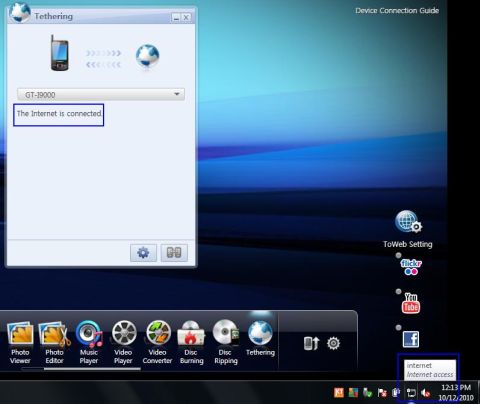
Task: Open the Photo Viewer app
Action: 20,343
